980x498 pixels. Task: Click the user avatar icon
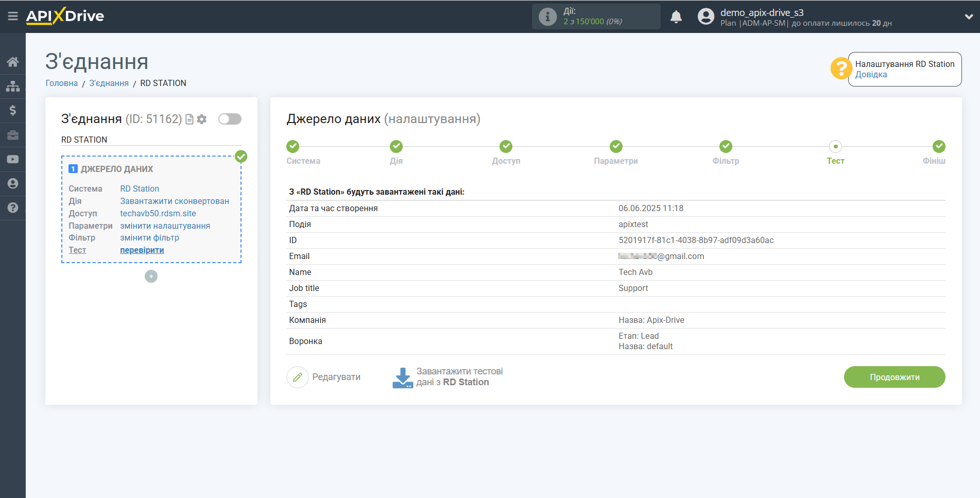[x=706, y=16]
